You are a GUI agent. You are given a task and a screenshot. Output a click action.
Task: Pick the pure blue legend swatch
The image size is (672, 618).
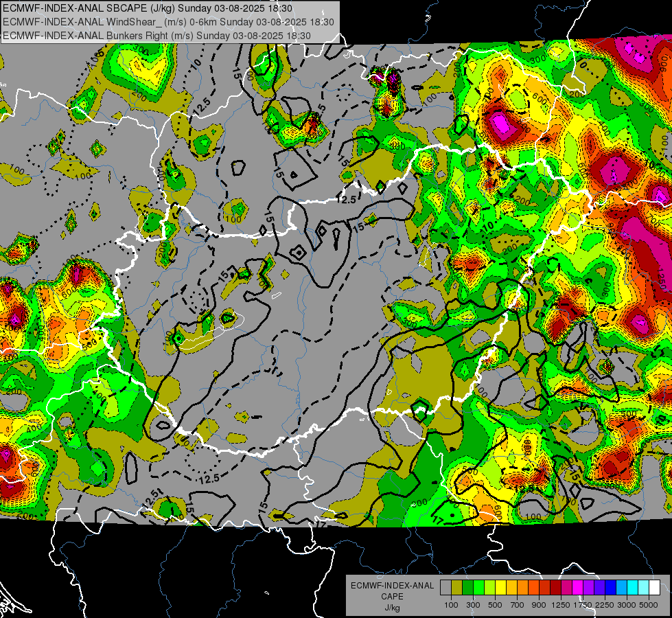[610, 587]
